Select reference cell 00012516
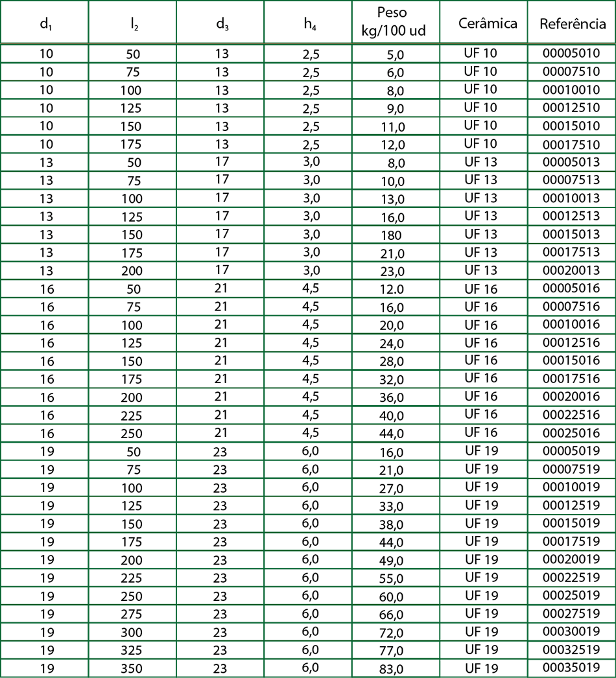 571,342
